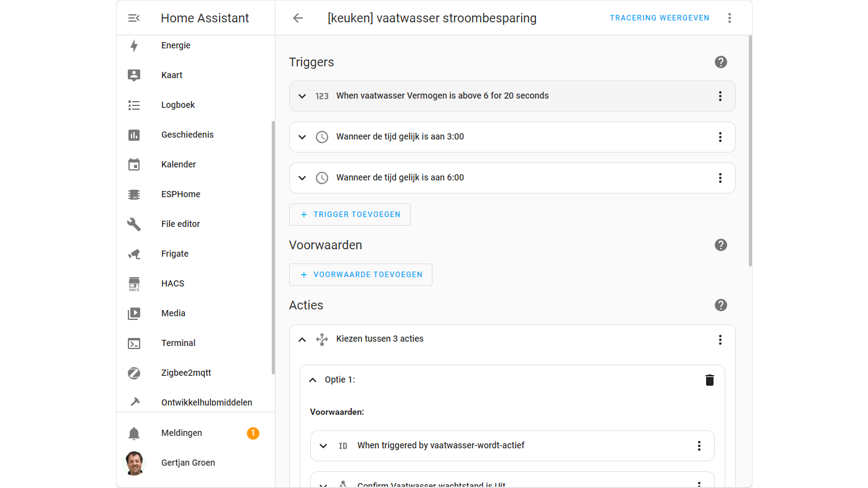Expand the vaatwasser Vermogen trigger
868x488 pixels.
302,96
